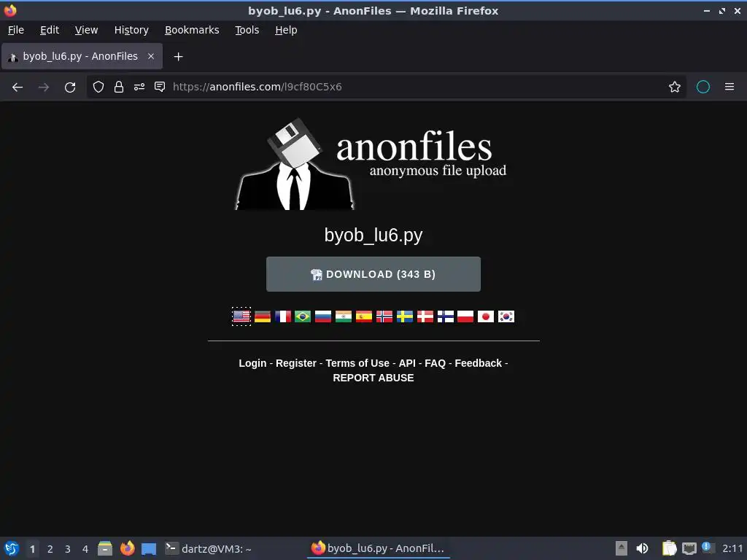This screenshot has height=560, width=747.
Task: Open the Bookmarks menu
Action: click(x=192, y=30)
